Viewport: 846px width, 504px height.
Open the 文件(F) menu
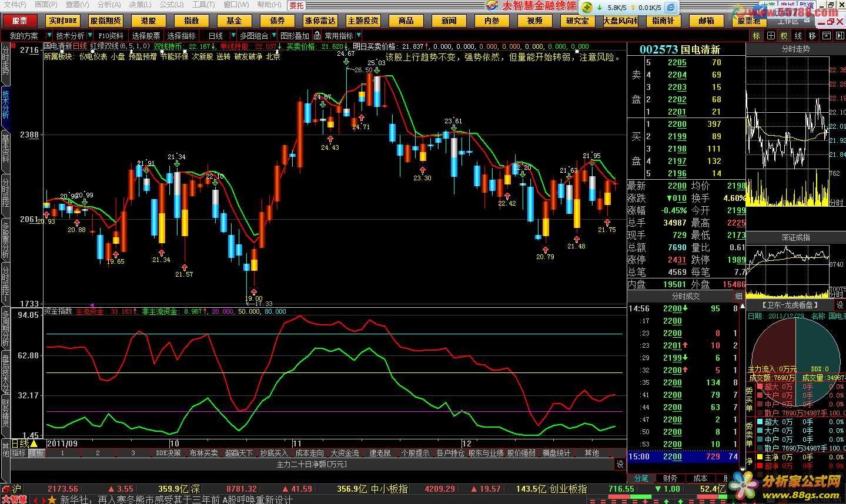pos(15,5)
